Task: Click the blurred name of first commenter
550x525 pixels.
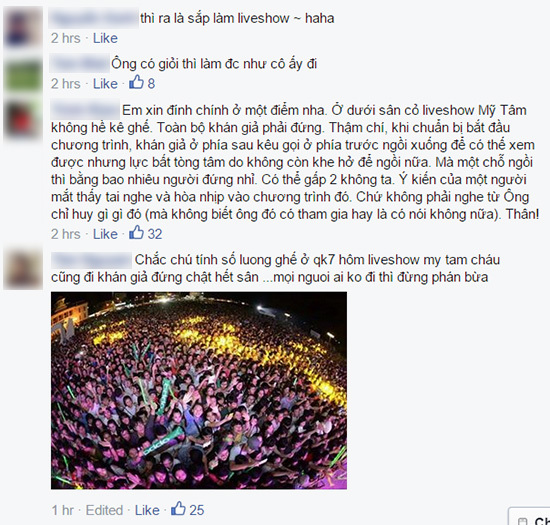Action: pos(94,18)
